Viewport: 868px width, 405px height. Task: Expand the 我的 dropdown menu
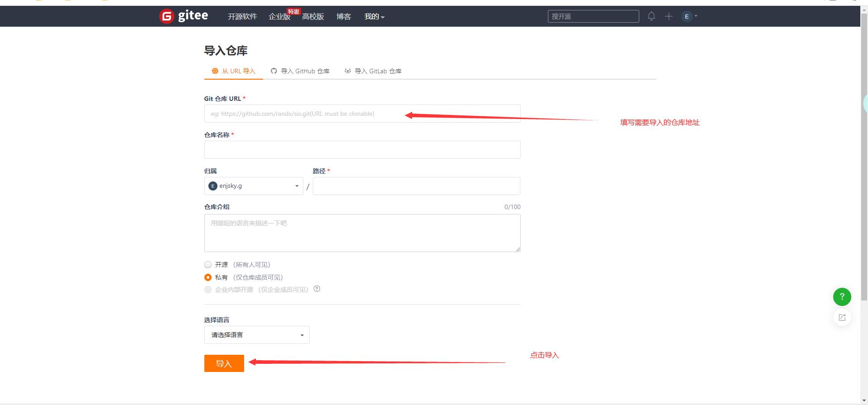[374, 17]
